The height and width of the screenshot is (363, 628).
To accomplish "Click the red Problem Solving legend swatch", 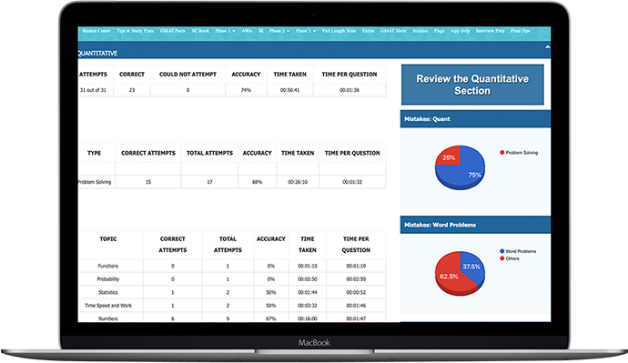I will pyautogui.click(x=502, y=152).
